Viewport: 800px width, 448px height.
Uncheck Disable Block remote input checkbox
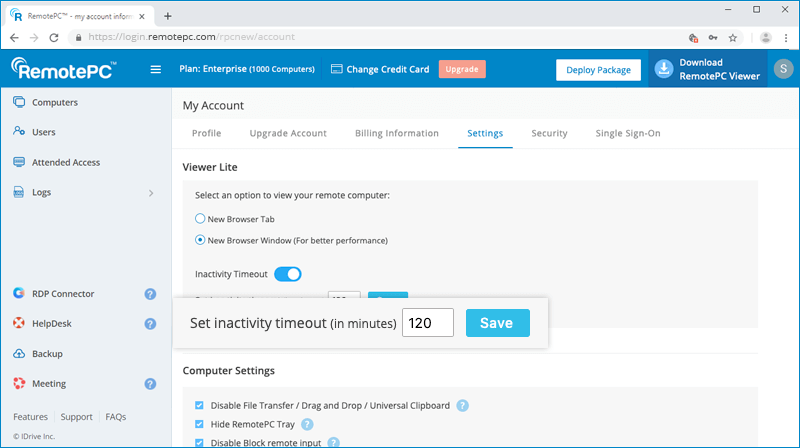pos(199,442)
